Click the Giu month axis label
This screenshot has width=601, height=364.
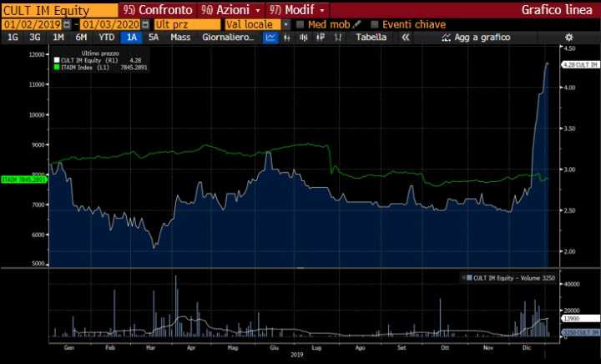point(274,347)
